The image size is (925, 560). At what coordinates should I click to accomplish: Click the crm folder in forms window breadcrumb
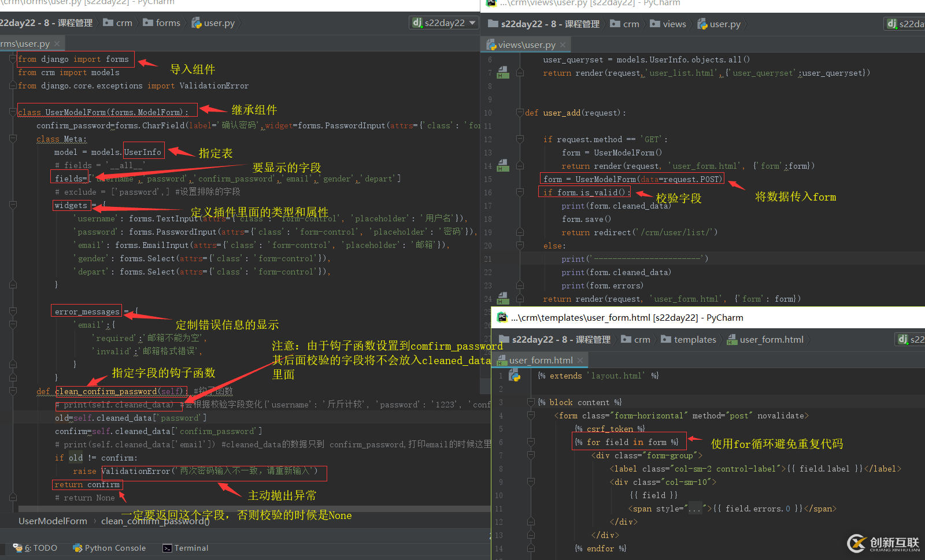118,23
